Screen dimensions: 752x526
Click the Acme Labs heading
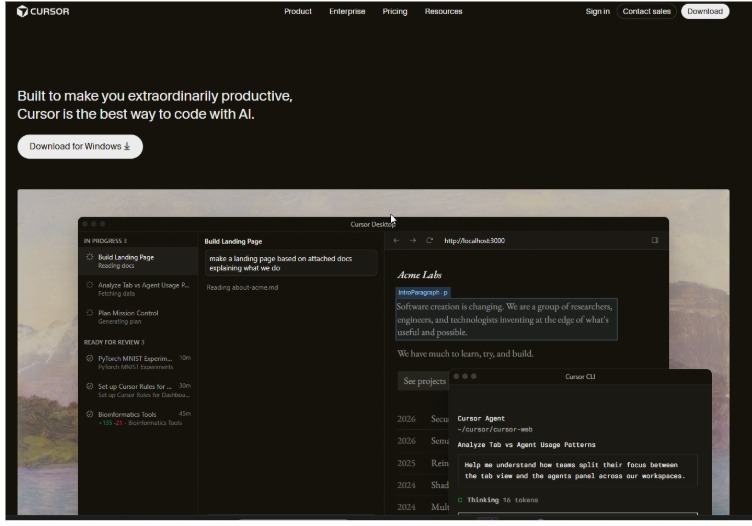coord(419,275)
